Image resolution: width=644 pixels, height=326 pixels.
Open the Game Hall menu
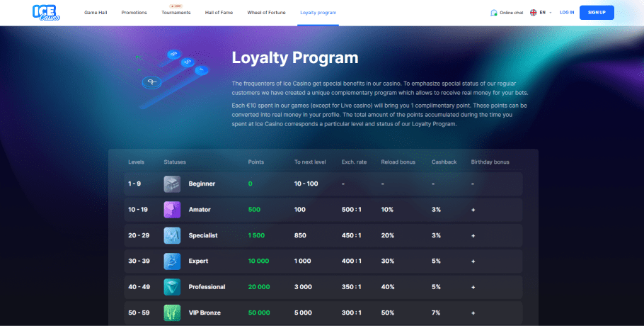pos(96,13)
